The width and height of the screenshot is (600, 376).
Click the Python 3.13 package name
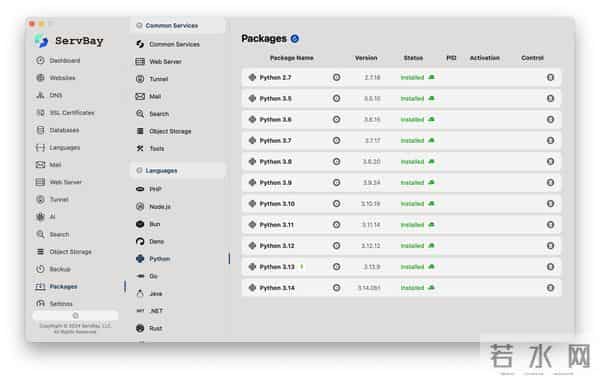click(277, 267)
